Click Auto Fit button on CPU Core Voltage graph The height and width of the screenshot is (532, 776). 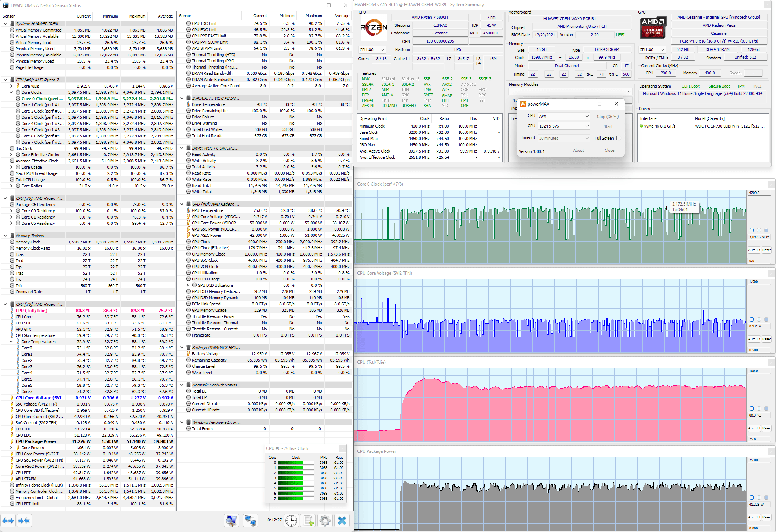(x=754, y=339)
